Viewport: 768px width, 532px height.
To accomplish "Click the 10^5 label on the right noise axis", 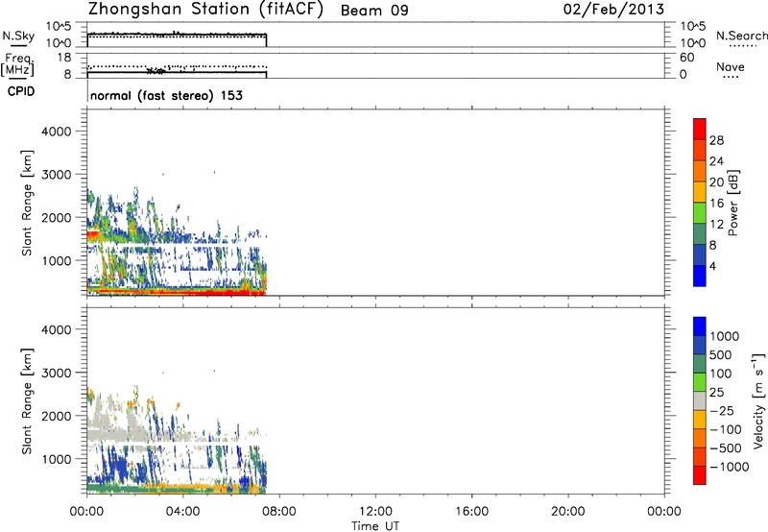I will click(x=692, y=26).
